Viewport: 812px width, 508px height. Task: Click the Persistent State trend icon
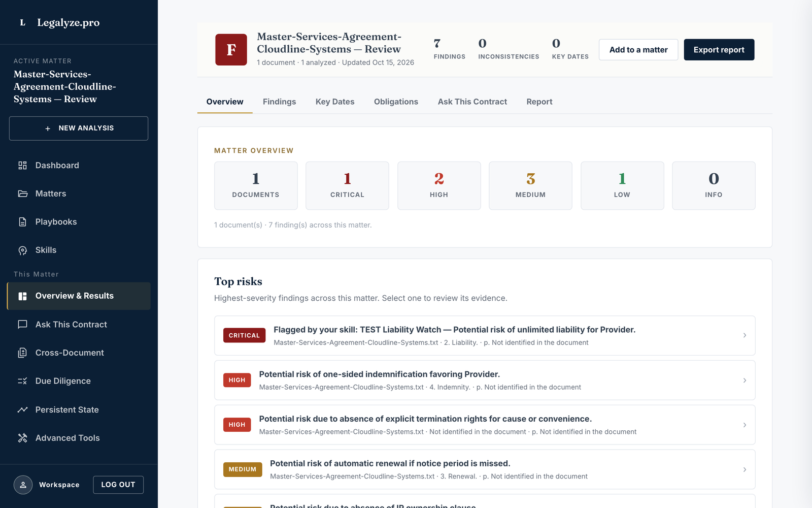(x=22, y=409)
